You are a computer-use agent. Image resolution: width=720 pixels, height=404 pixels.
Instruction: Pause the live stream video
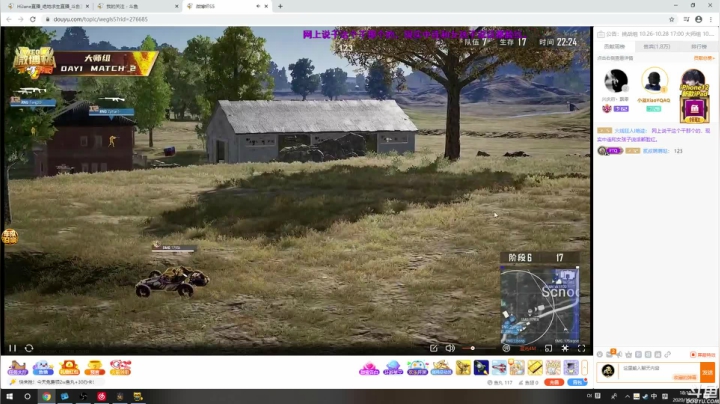click(12, 348)
